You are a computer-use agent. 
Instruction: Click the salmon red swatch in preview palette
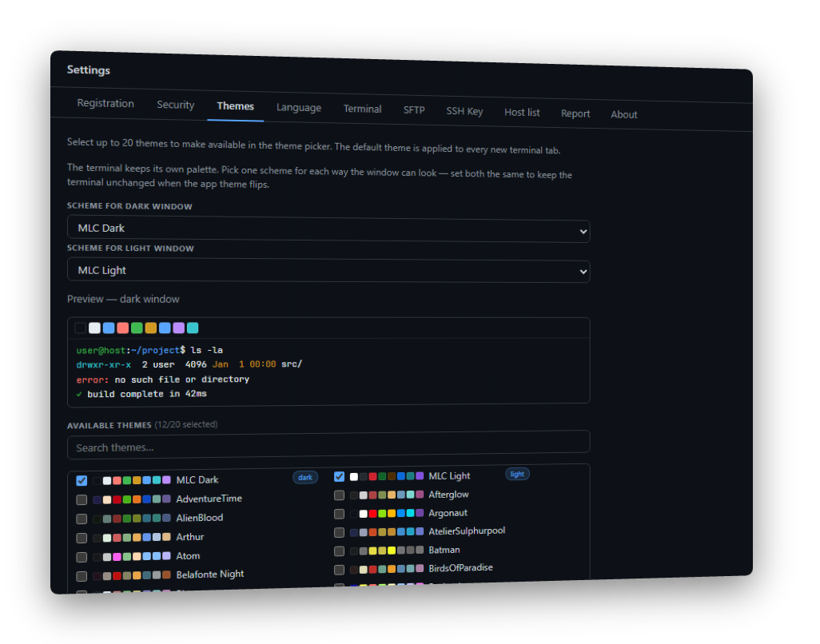[123, 328]
